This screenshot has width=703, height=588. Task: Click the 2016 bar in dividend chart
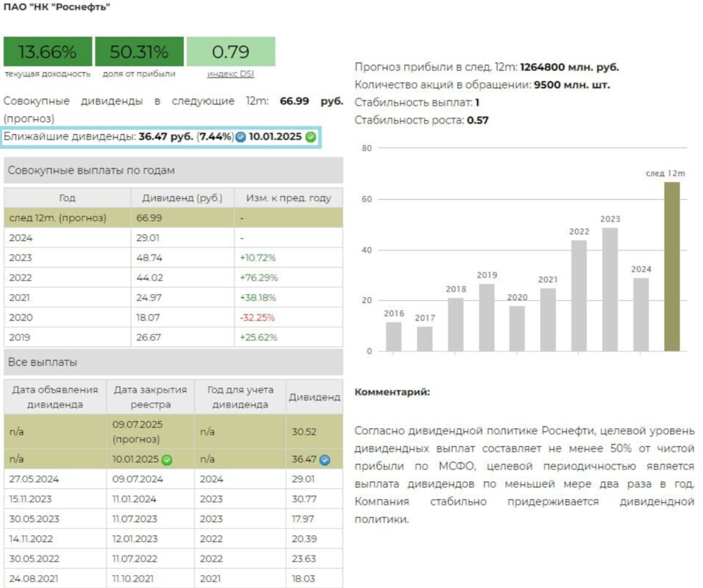coord(394,337)
